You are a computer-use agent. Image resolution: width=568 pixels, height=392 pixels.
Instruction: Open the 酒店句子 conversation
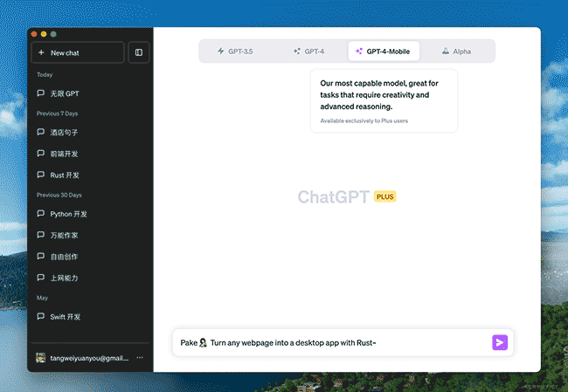(x=90, y=132)
